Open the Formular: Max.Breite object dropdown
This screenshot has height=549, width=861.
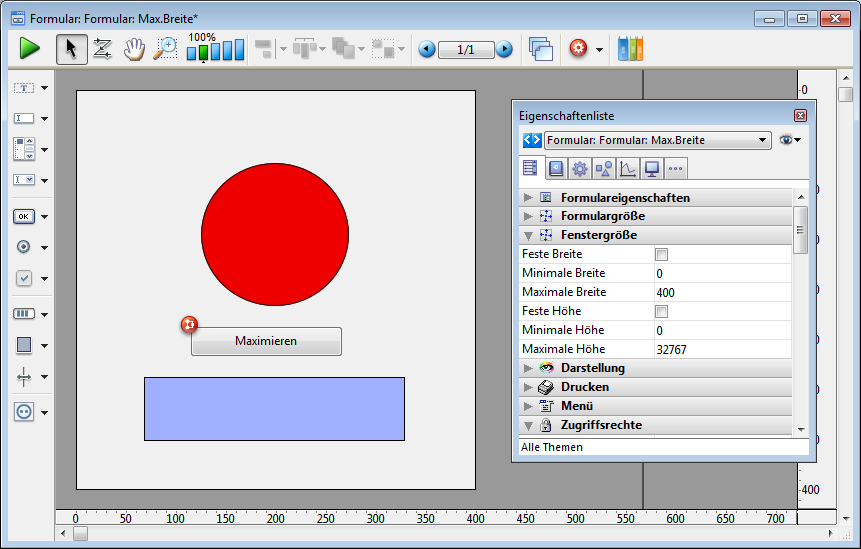click(763, 140)
